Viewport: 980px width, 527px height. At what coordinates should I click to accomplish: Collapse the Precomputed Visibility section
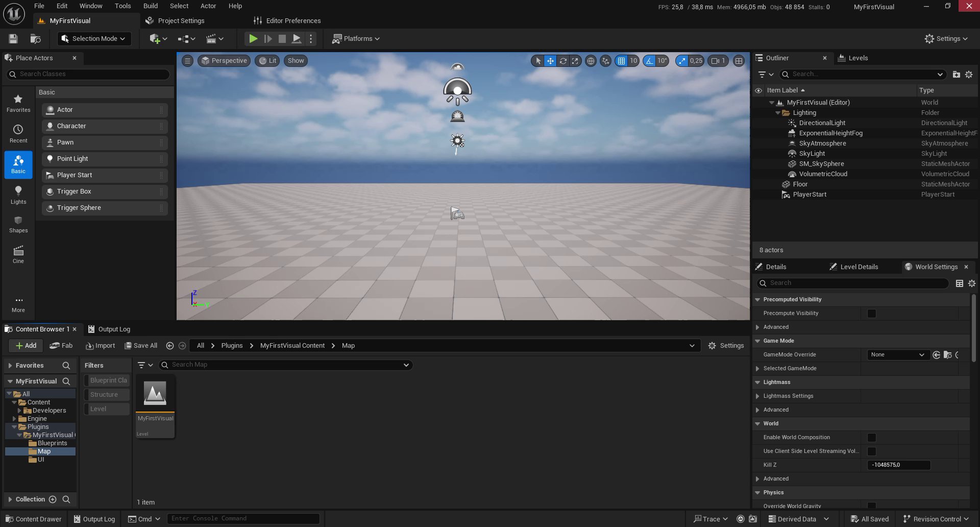tap(757, 300)
